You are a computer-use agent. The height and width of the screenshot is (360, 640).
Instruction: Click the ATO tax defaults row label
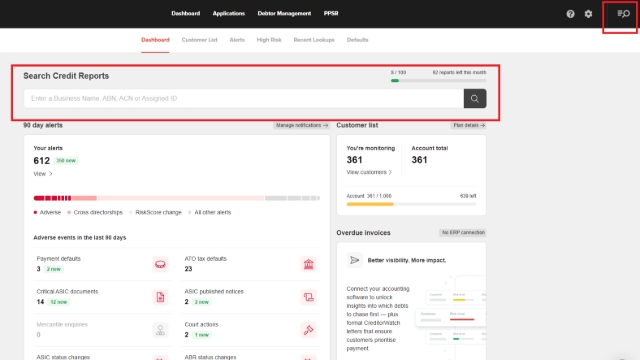(205, 259)
